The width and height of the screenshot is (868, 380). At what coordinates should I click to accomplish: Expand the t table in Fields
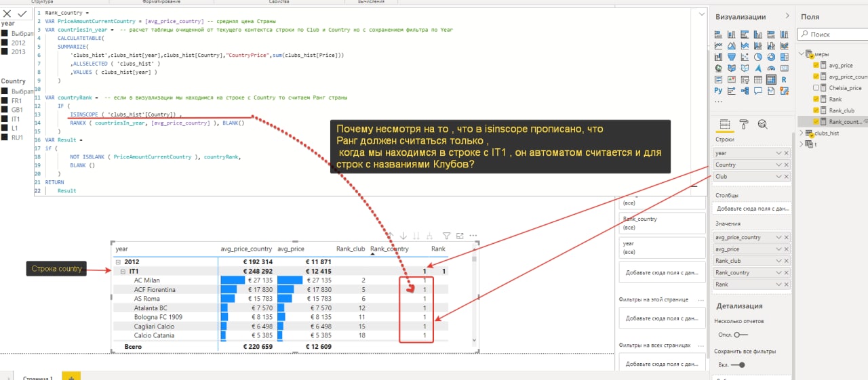click(802, 144)
